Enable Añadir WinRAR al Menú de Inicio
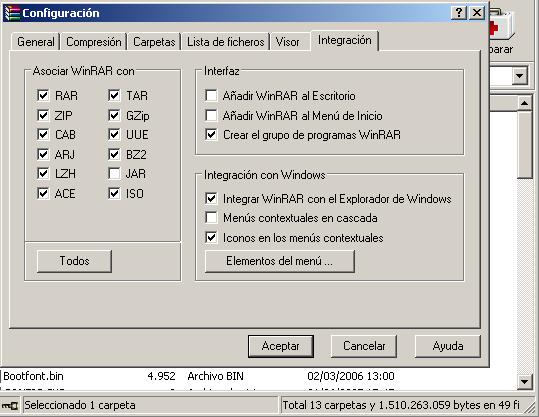This screenshot has height=417, width=539. [x=211, y=115]
